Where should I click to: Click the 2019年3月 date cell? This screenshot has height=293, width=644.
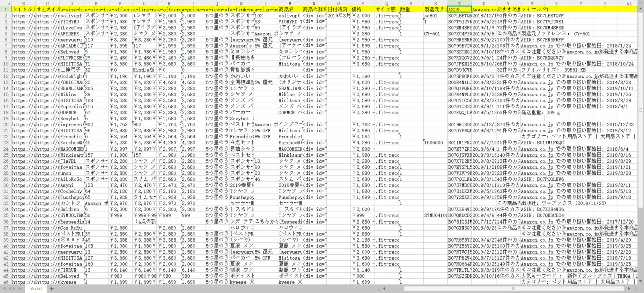(x=340, y=15)
